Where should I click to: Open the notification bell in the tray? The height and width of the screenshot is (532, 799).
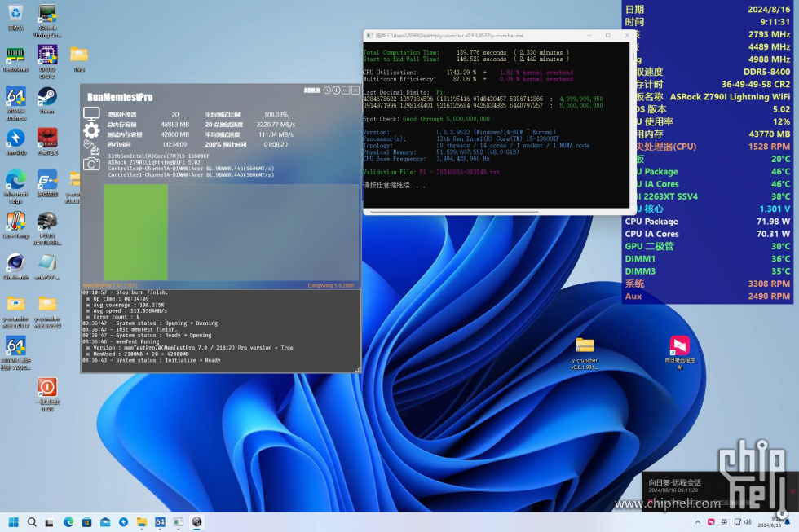click(788, 522)
